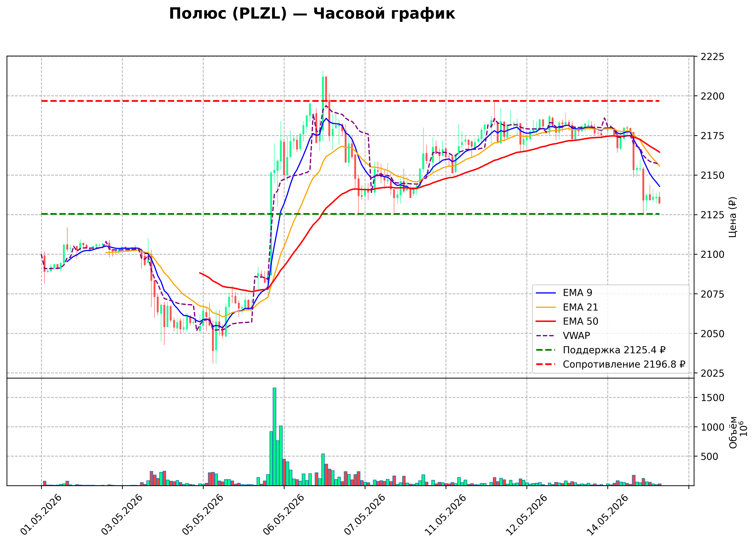Click the "VWAP" legend label
This screenshot has height=544, width=756.
tap(576, 336)
